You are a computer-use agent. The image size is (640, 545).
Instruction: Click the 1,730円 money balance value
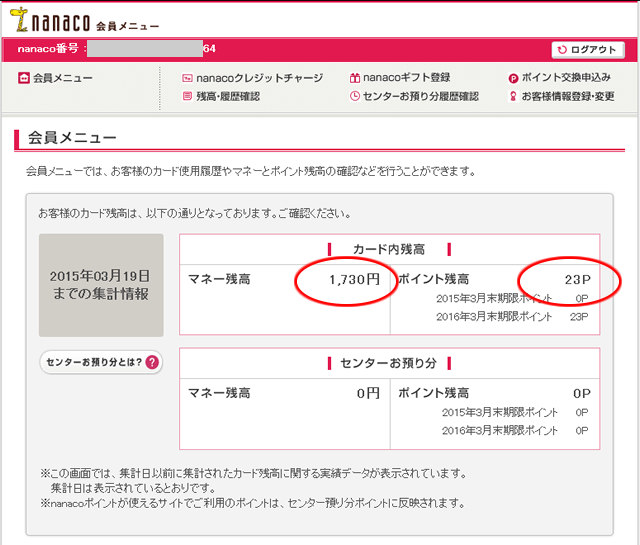coord(354,280)
